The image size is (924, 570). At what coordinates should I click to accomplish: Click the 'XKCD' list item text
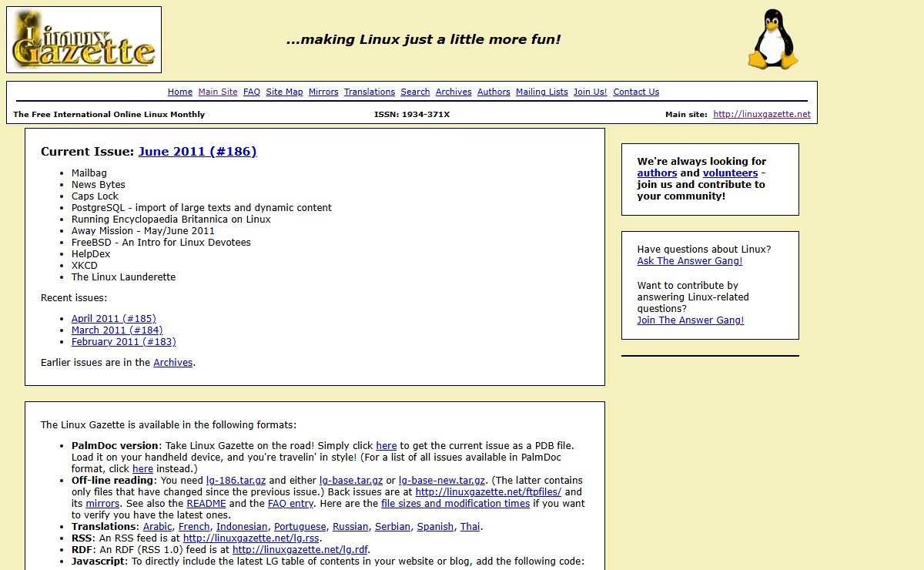(85, 266)
